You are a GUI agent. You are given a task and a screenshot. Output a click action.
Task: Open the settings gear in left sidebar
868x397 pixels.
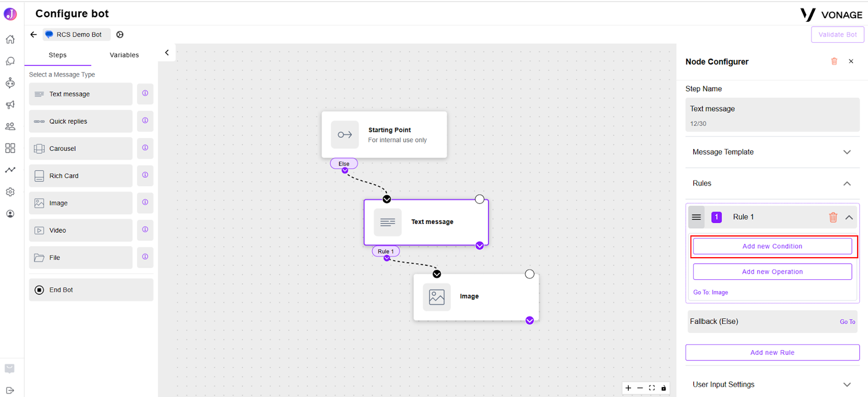(x=10, y=192)
